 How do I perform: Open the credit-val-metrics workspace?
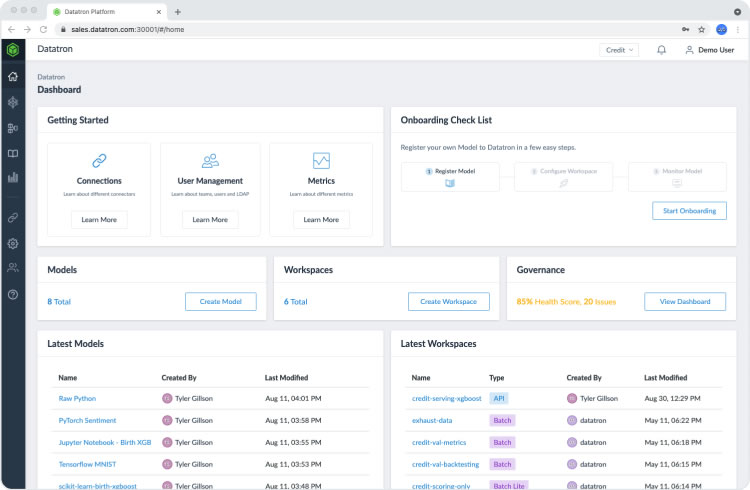coord(439,442)
